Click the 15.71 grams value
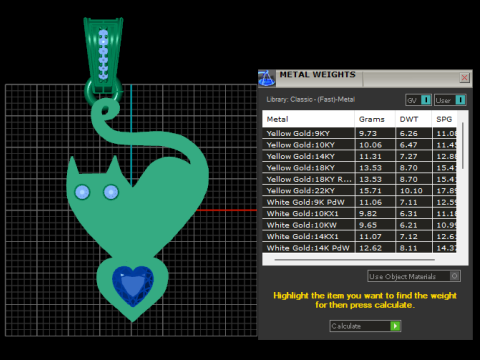Screen dimensions: 480x360 370,191
